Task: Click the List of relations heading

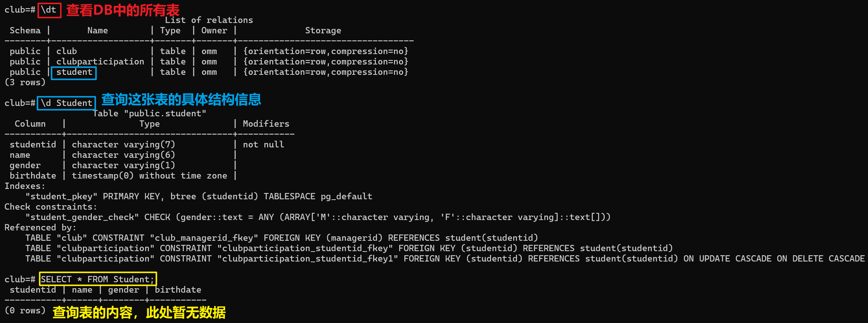Action: click(209, 20)
